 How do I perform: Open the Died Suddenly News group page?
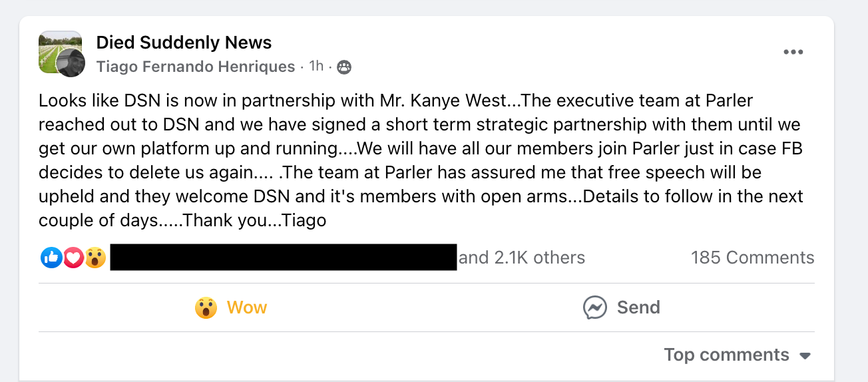pos(184,43)
